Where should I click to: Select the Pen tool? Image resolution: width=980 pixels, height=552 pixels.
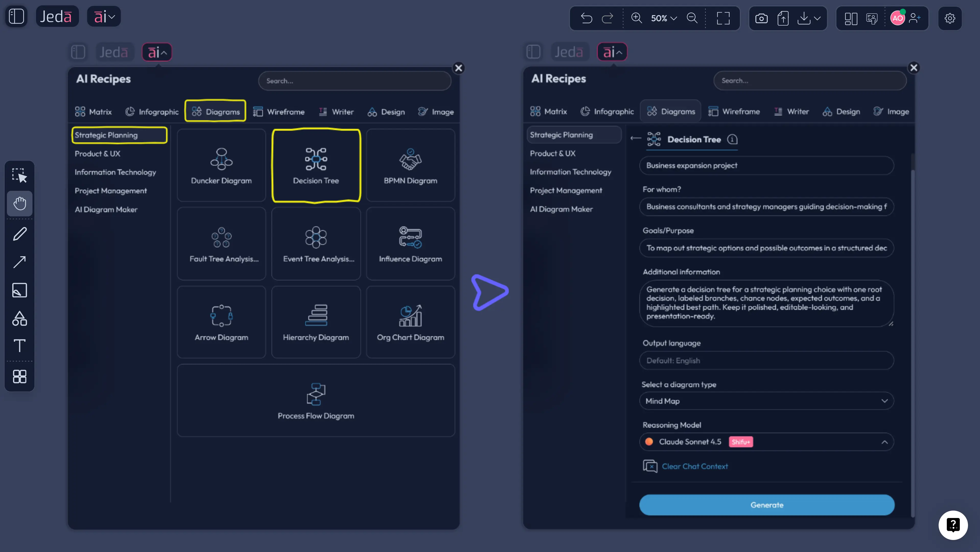click(20, 233)
